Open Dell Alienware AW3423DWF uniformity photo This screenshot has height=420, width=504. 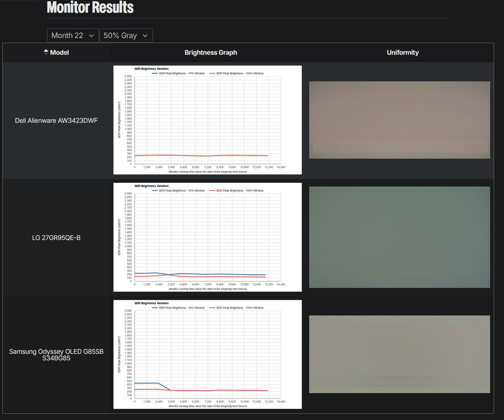(399, 120)
